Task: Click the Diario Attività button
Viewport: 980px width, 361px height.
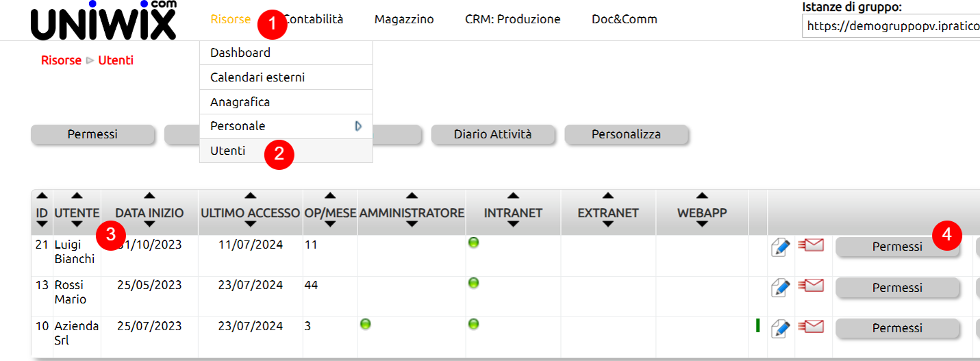Action: point(492,134)
